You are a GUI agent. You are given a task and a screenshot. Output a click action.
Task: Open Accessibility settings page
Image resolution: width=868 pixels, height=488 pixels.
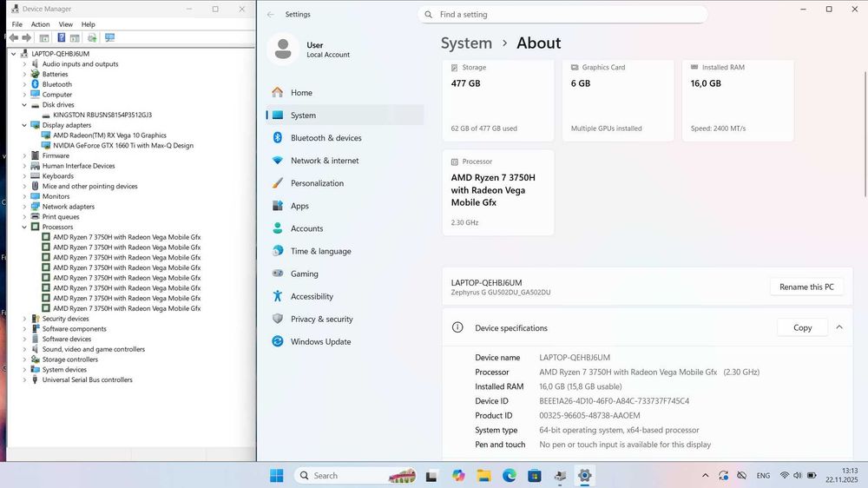click(345, 296)
